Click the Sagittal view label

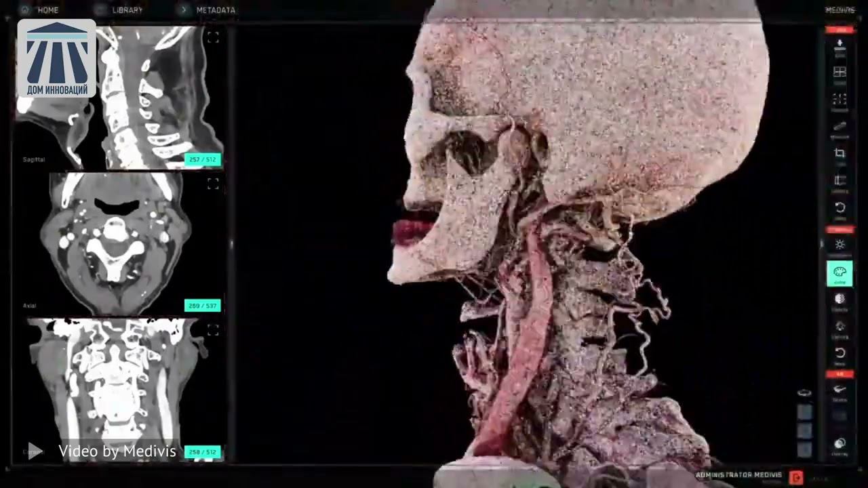(34, 160)
